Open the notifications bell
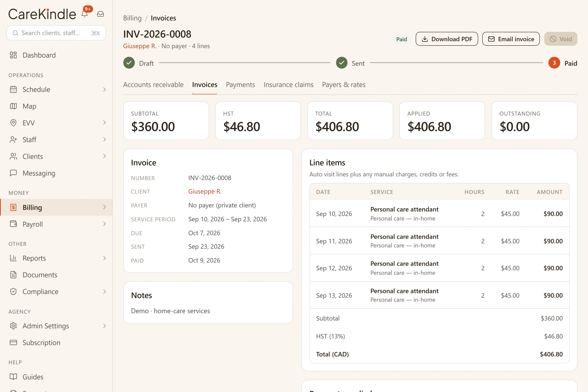 [x=85, y=14]
